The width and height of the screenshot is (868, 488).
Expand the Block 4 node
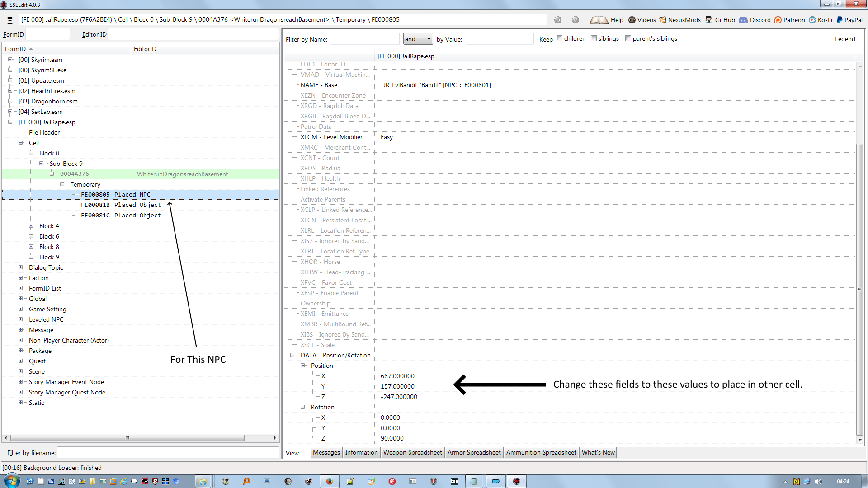pos(31,226)
